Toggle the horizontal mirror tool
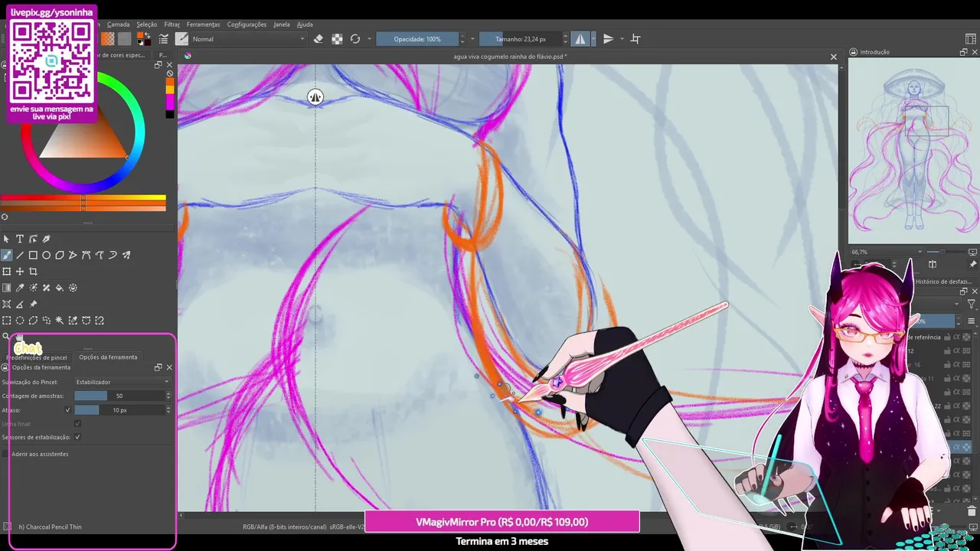The width and height of the screenshot is (980, 551). coord(580,39)
